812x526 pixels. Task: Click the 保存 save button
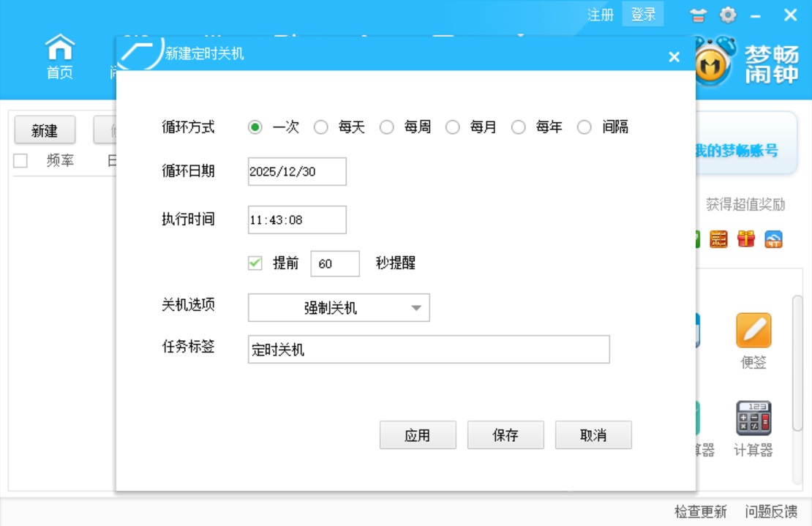click(x=505, y=435)
